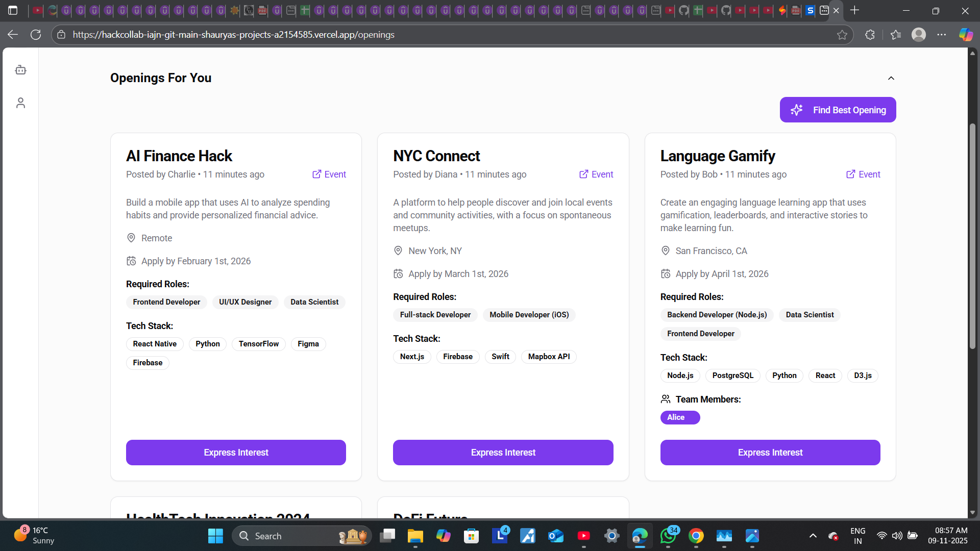Open the profile icon in the left sidebar
Viewport: 980px width, 551px height.
(21, 103)
